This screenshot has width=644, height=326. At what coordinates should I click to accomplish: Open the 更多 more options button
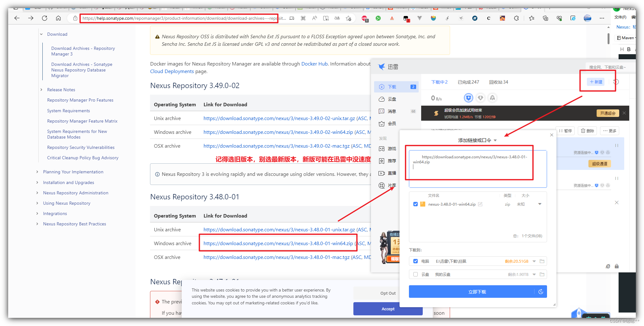point(609,131)
